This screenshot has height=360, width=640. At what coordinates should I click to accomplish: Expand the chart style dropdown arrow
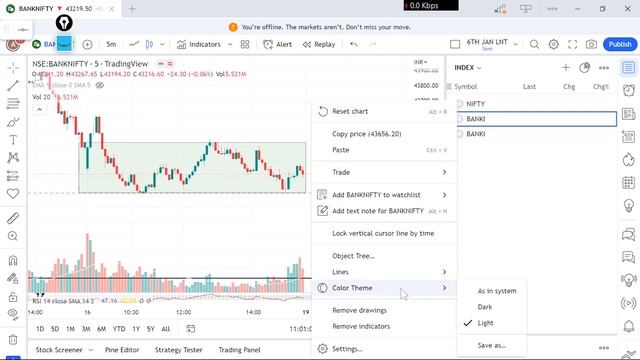(162, 44)
